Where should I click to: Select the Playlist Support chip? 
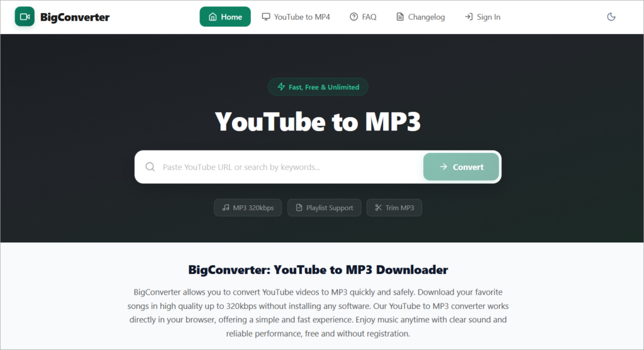pyautogui.click(x=325, y=208)
